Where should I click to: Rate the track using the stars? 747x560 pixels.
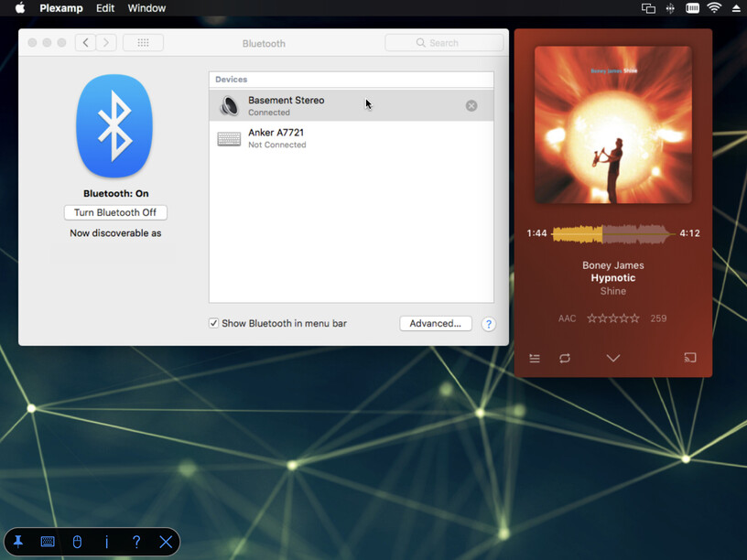click(x=613, y=318)
